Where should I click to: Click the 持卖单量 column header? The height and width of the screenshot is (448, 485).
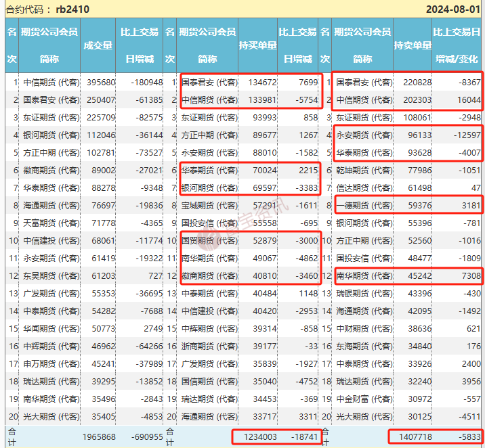click(x=413, y=45)
